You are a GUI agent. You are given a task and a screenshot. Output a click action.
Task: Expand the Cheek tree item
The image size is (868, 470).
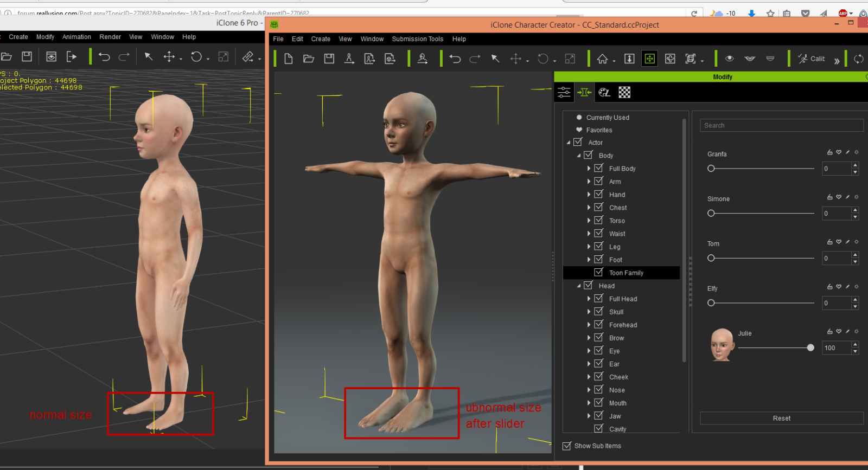pyautogui.click(x=589, y=377)
